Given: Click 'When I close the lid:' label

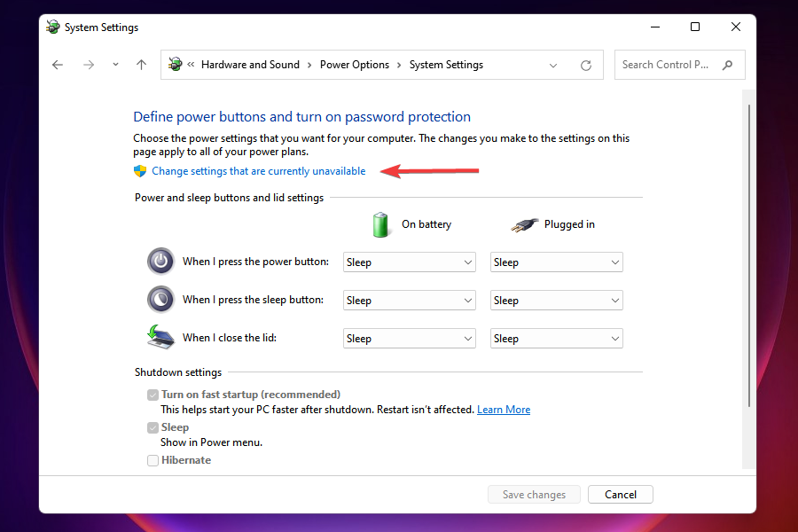Looking at the screenshot, I should (230, 338).
